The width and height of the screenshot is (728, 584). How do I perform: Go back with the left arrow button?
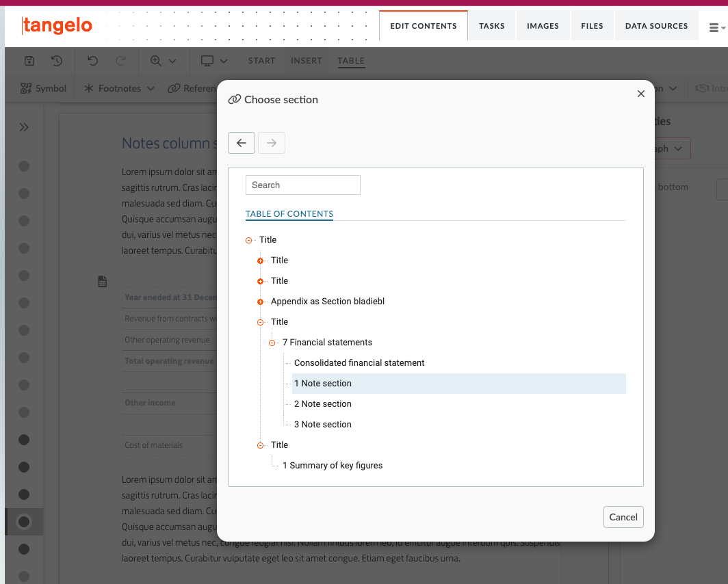tap(242, 143)
